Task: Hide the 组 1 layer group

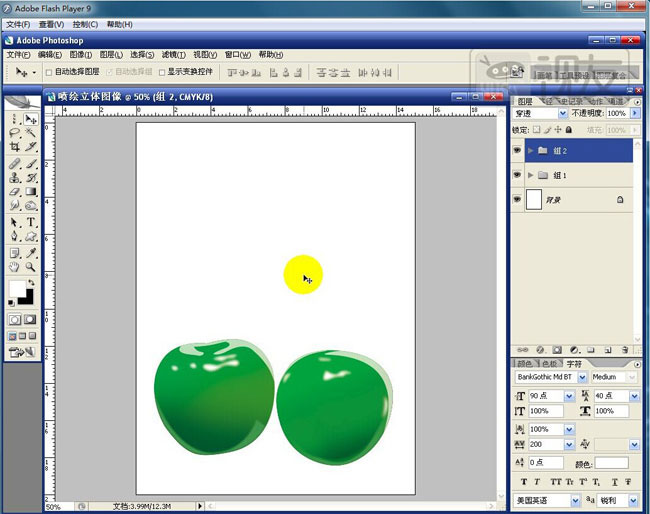Action: coord(517,175)
